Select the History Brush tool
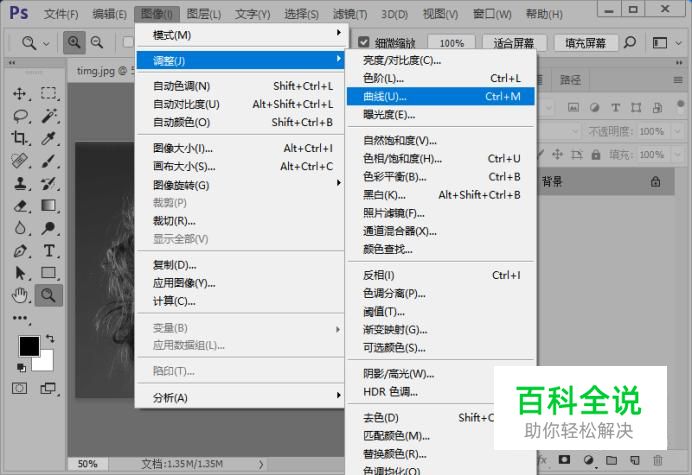692x475 pixels. (49, 183)
